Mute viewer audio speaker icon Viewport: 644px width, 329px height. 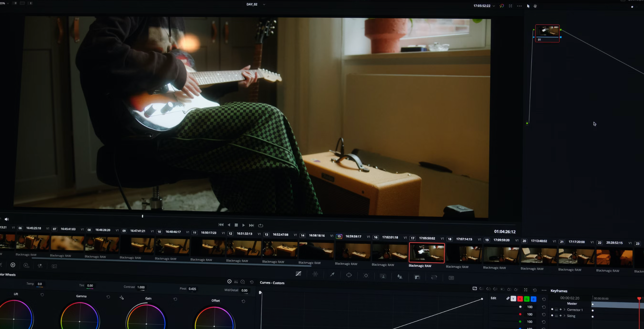point(7,219)
